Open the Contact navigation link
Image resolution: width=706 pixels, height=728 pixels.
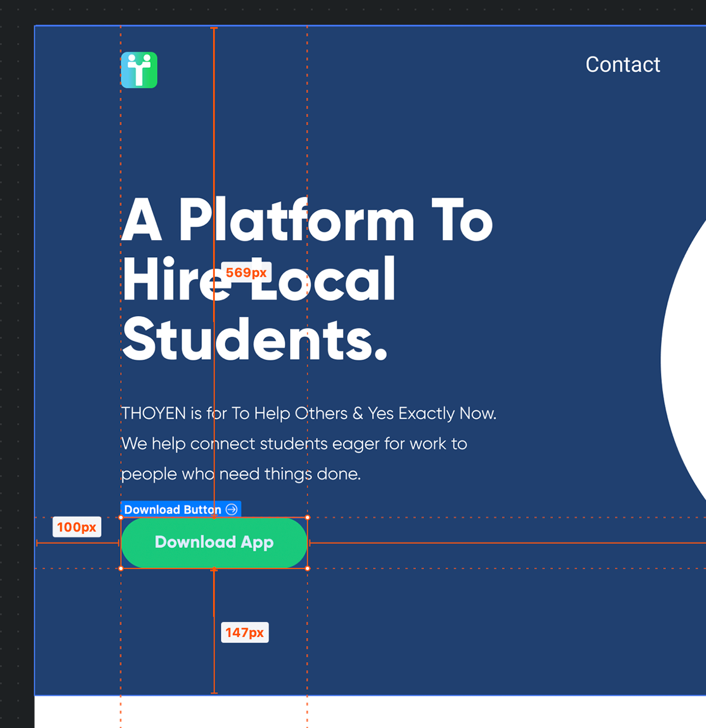pos(622,65)
